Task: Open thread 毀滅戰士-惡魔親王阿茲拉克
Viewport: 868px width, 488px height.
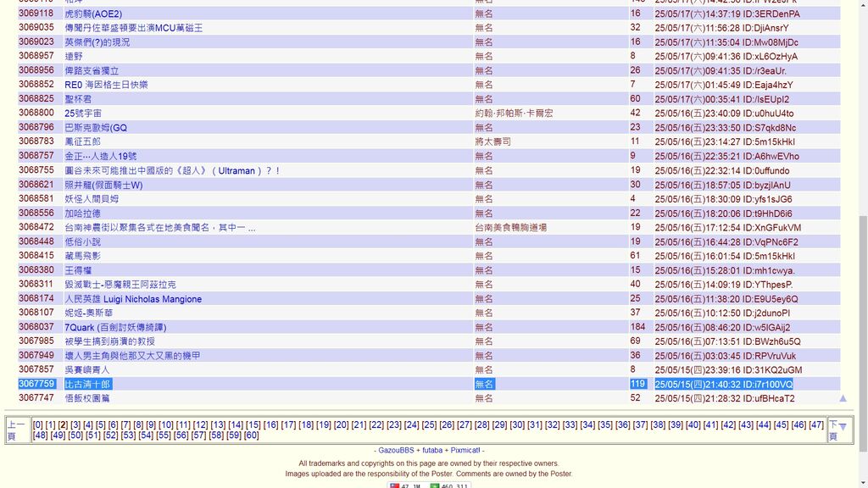Action: (120, 285)
